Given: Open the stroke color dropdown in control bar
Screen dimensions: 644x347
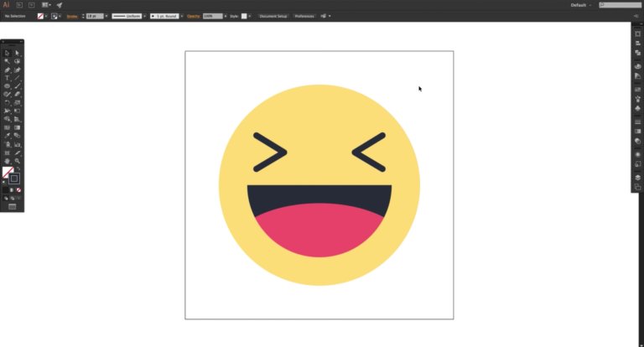Looking at the screenshot, I should pyautogui.click(x=60, y=17).
